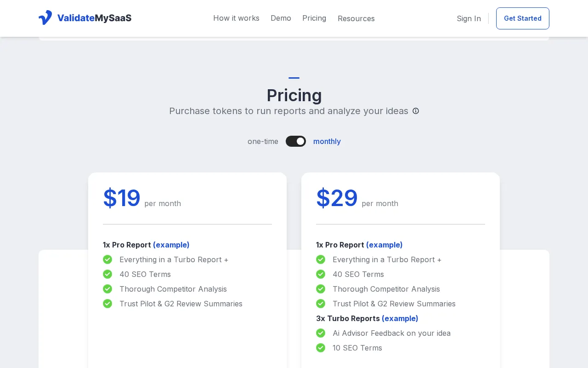Click the $29 price text
The image size is (588, 368).
coord(337,198)
